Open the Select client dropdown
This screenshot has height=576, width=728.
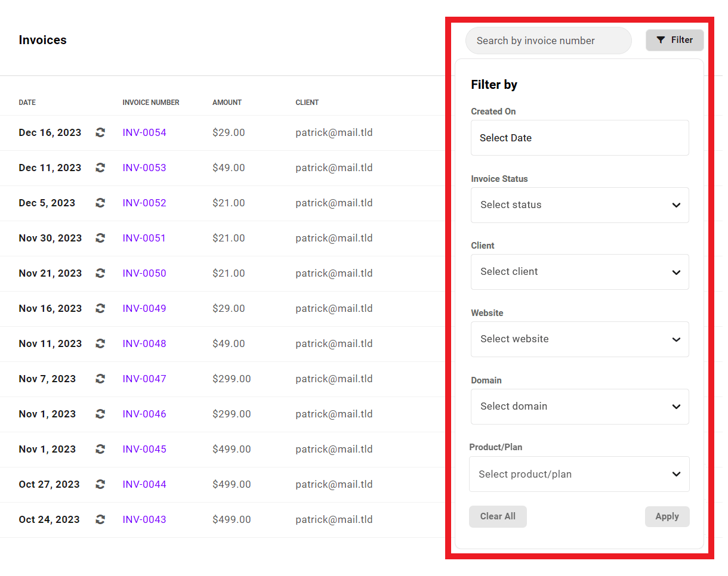[579, 272]
